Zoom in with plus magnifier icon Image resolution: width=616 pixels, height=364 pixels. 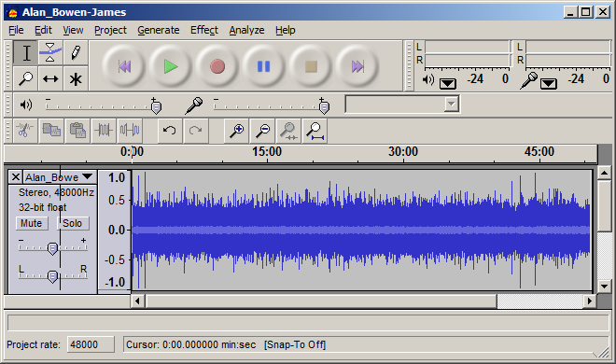pos(237,131)
